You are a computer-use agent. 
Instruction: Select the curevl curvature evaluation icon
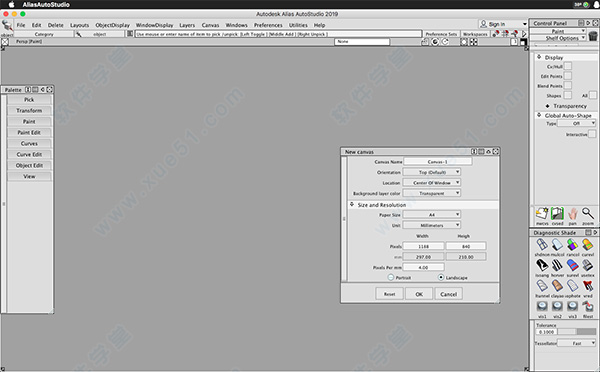tap(588, 245)
